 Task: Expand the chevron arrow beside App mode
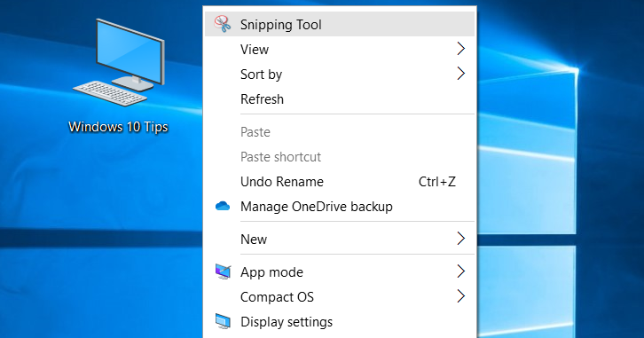point(461,271)
